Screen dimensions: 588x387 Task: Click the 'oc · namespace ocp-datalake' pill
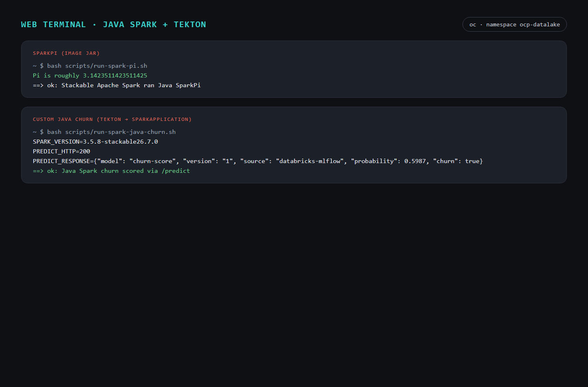pyautogui.click(x=514, y=24)
